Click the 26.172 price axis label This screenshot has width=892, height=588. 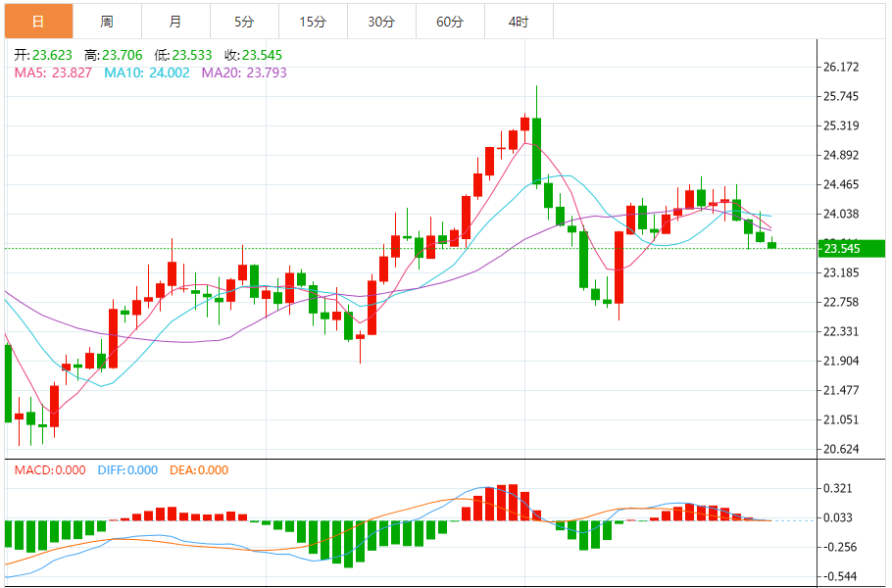(x=841, y=67)
